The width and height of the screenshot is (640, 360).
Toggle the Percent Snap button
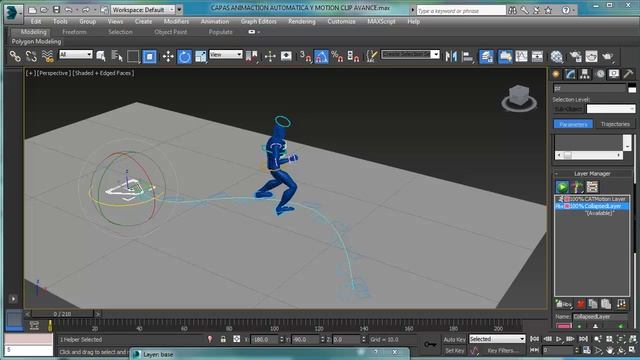(x=337, y=56)
